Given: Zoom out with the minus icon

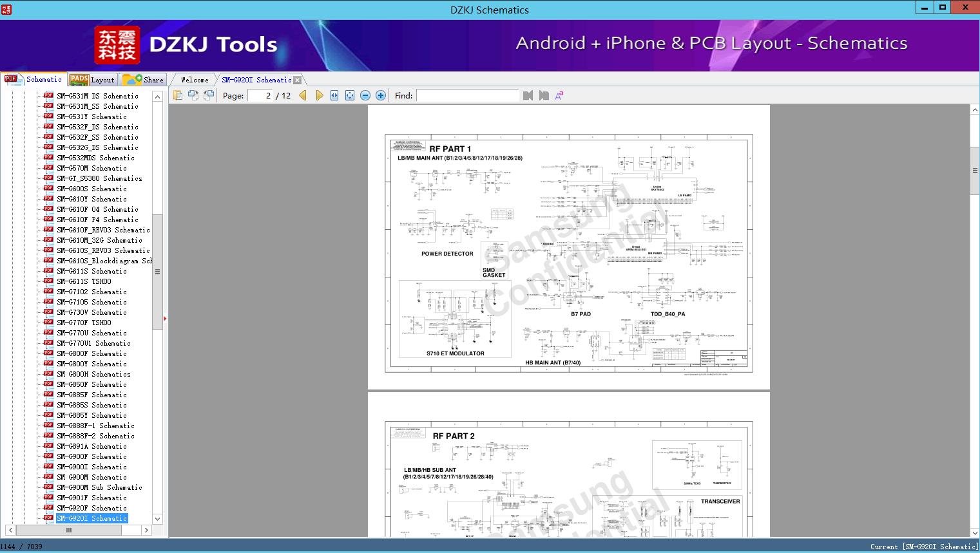Looking at the screenshot, I should tap(365, 95).
